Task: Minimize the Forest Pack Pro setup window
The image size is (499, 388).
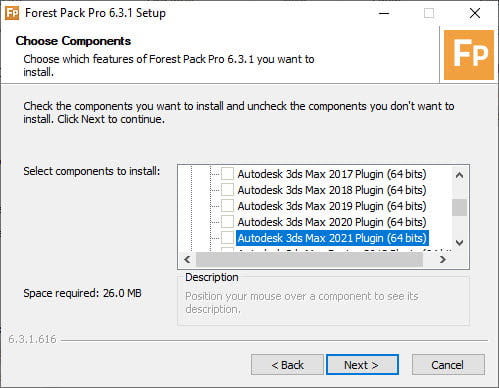Action: coord(384,13)
